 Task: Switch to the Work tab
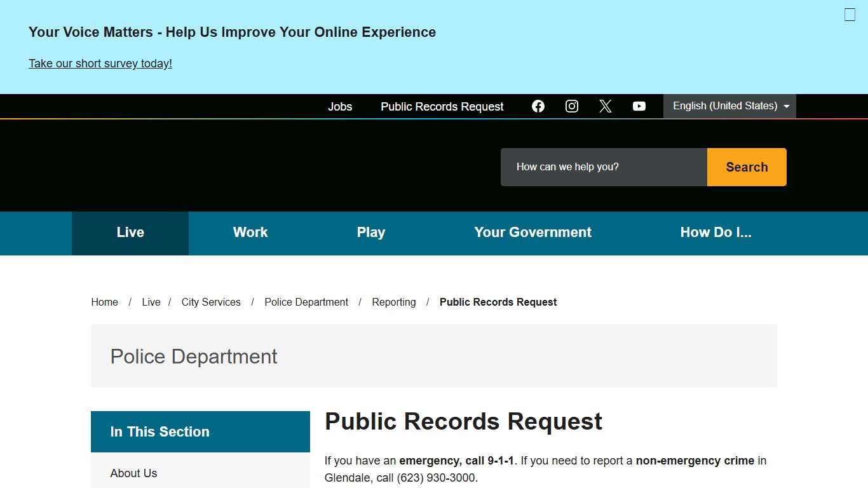coord(250,233)
